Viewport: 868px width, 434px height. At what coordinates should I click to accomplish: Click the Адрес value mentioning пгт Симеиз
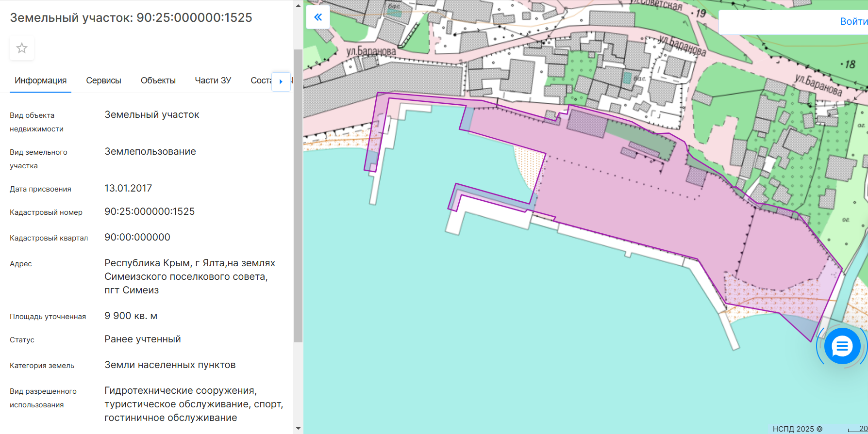tap(189, 276)
